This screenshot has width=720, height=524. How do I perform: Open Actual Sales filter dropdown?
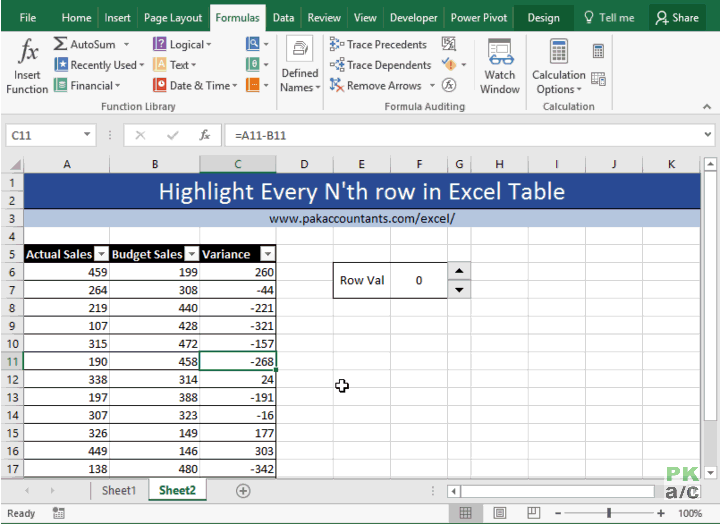[101, 254]
